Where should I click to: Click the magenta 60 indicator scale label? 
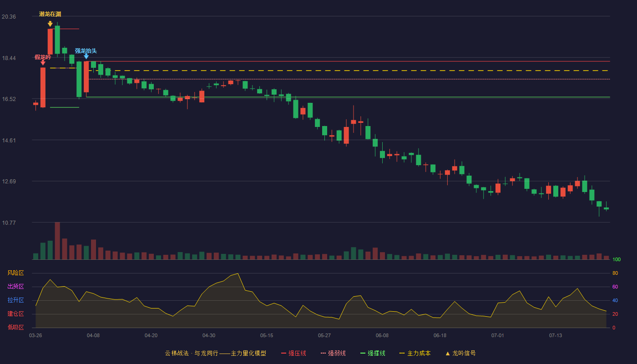click(x=615, y=287)
